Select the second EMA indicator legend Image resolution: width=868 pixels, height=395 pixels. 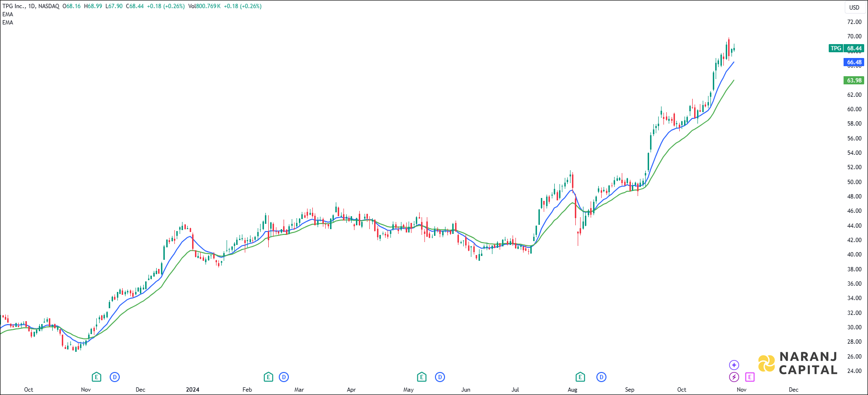[8, 23]
